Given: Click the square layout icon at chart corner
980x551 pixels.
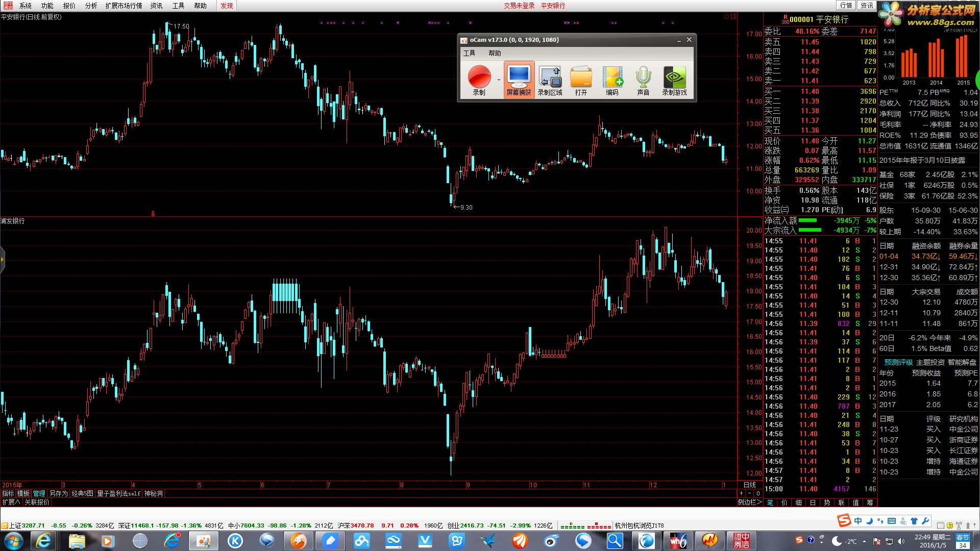Looking at the screenshot, I should click(x=733, y=16).
